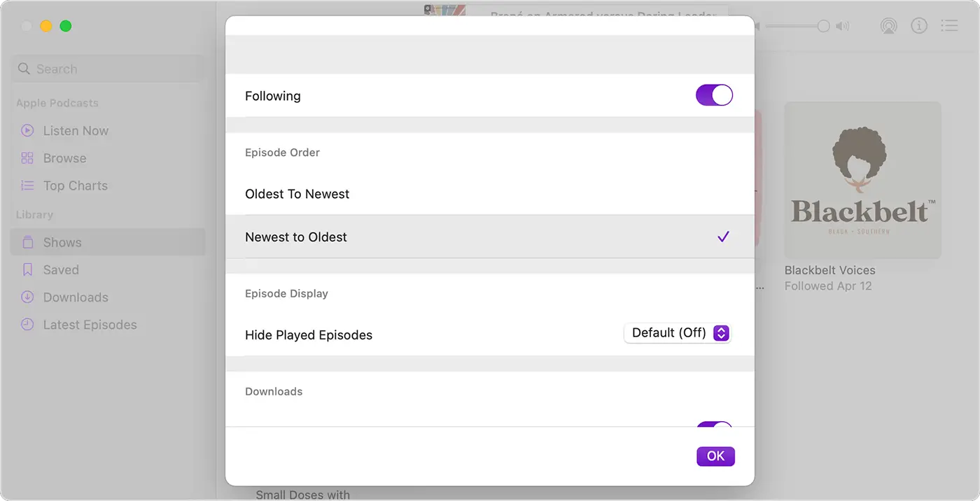Open the Blackbelt Voices show artwork
Image resolution: width=980 pixels, height=501 pixels.
pyautogui.click(x=862, y=181)
